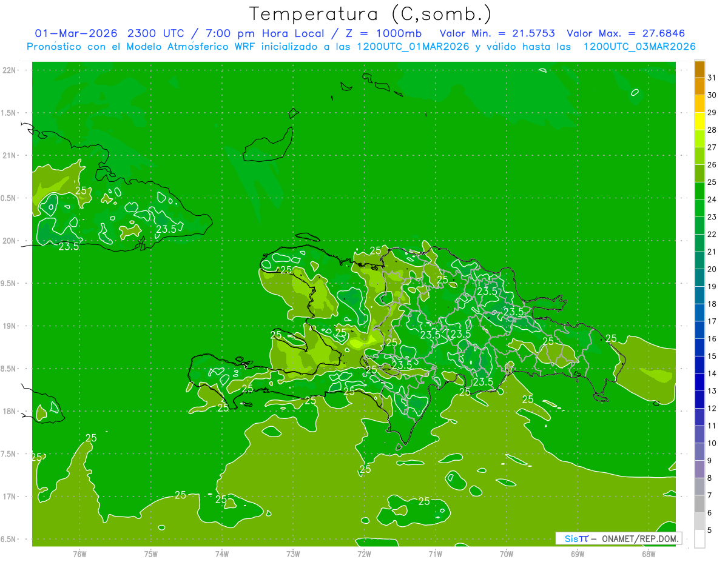
Task: Click the "1200UTC_01MAR2026" initialization text
Action: 413,47
